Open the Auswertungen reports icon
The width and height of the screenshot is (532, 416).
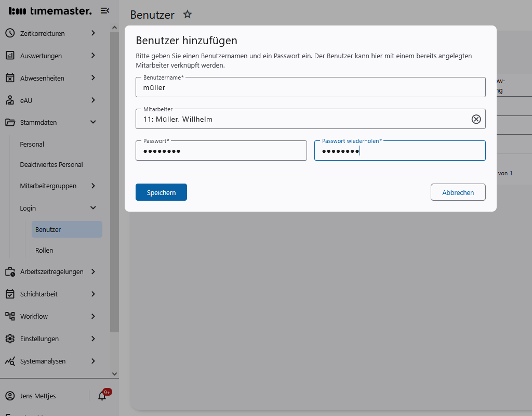(x=10, y=56)
